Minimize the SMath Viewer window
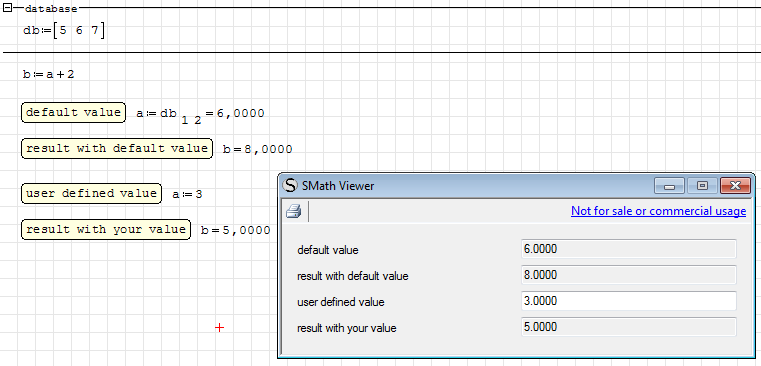The height and width of the screenshot is (366, 761). [669, 185]
